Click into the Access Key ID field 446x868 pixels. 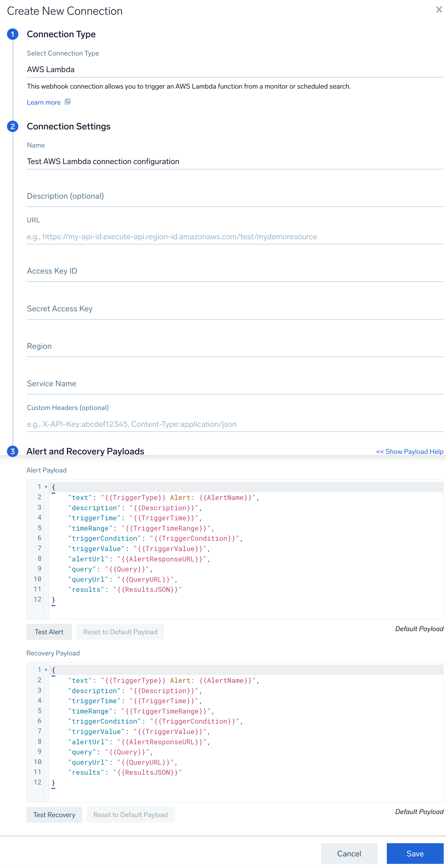(235, 271)
